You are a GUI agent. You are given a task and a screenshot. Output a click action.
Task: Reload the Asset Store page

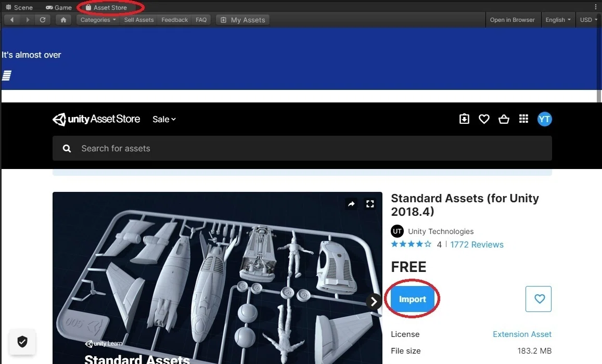pos(43,20)
